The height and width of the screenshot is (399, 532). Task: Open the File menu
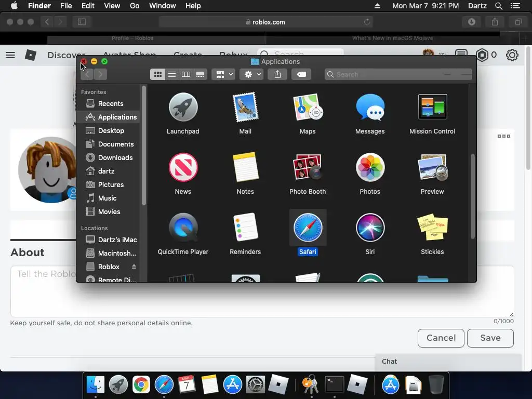[66, 6]
